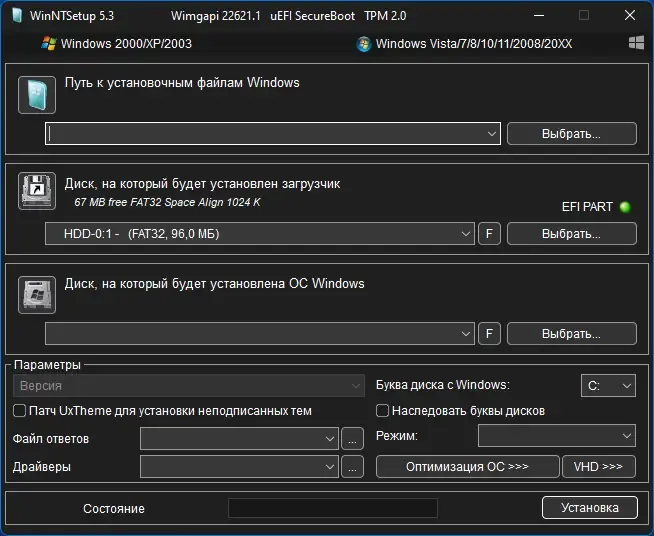Viewport: 654px width, 536px height.
Task: Switch to the Windows Vista/7/8/10/11 tab
Action: coord(464,43)
